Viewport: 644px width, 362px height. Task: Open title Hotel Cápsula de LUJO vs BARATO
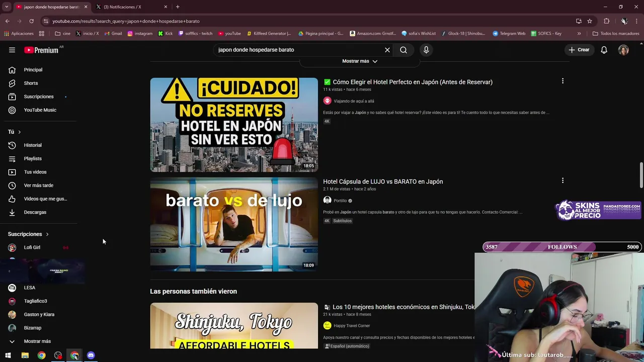[x=383, y=182]
